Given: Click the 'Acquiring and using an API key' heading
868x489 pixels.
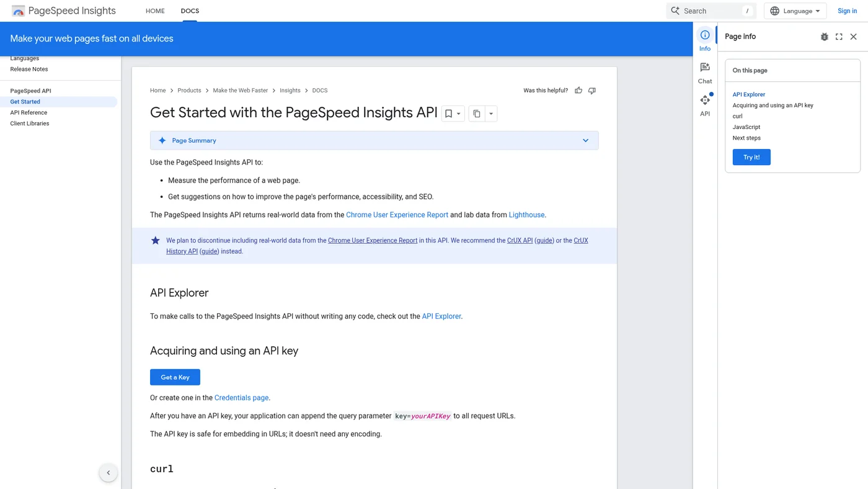Looking at the screenshot, I should pyautogui.click(x=224, y=351).
